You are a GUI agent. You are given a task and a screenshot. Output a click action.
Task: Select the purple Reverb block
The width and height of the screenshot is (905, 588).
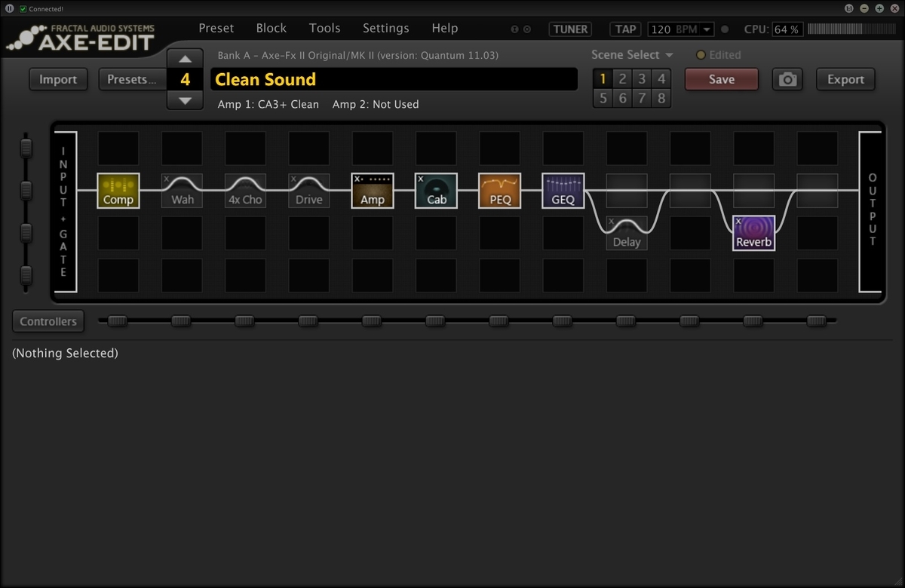click(753, 233)
